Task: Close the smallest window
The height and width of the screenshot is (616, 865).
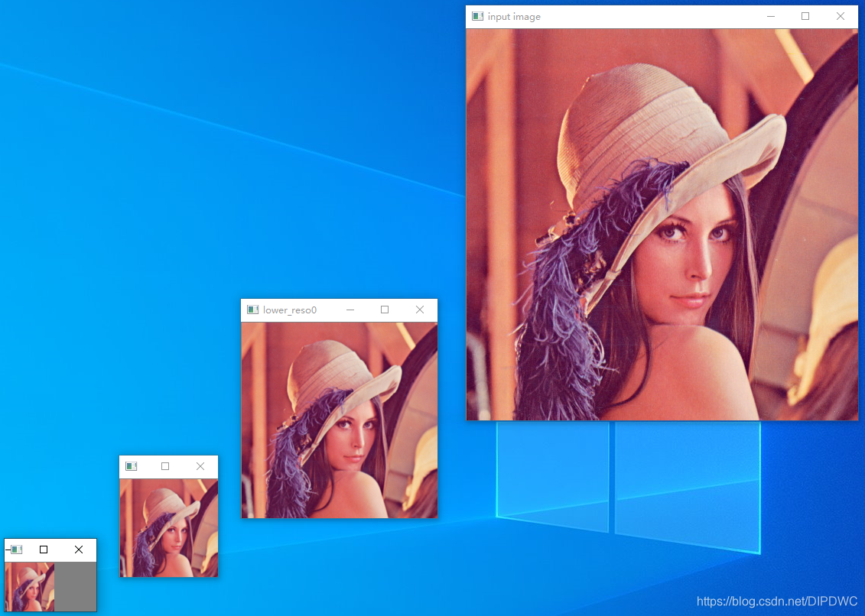Action: point(79,550)
